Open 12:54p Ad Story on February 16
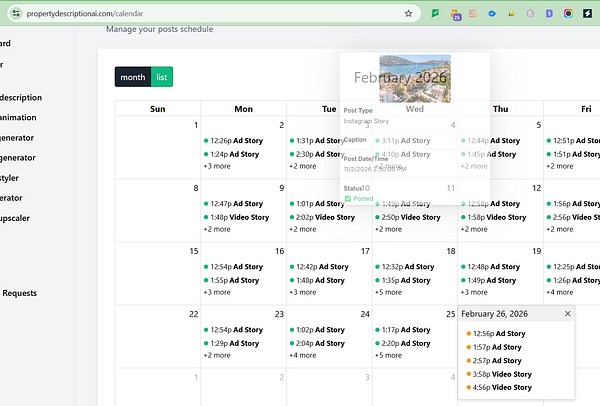 [x=233, y=267]
